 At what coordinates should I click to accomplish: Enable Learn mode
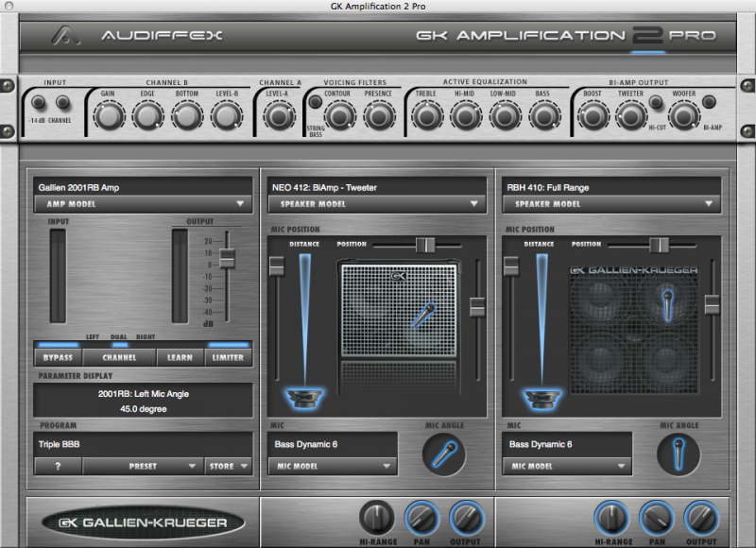tap(180, 358)
